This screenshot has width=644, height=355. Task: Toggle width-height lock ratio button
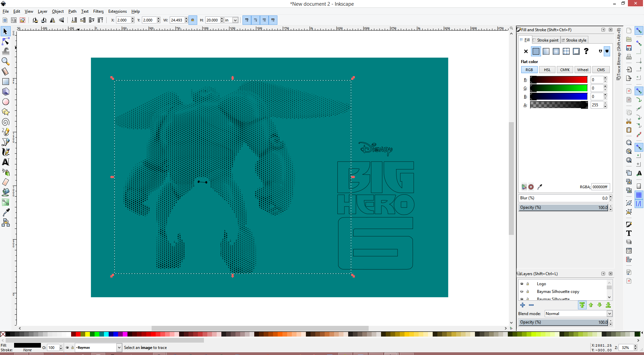click(193, 20)
